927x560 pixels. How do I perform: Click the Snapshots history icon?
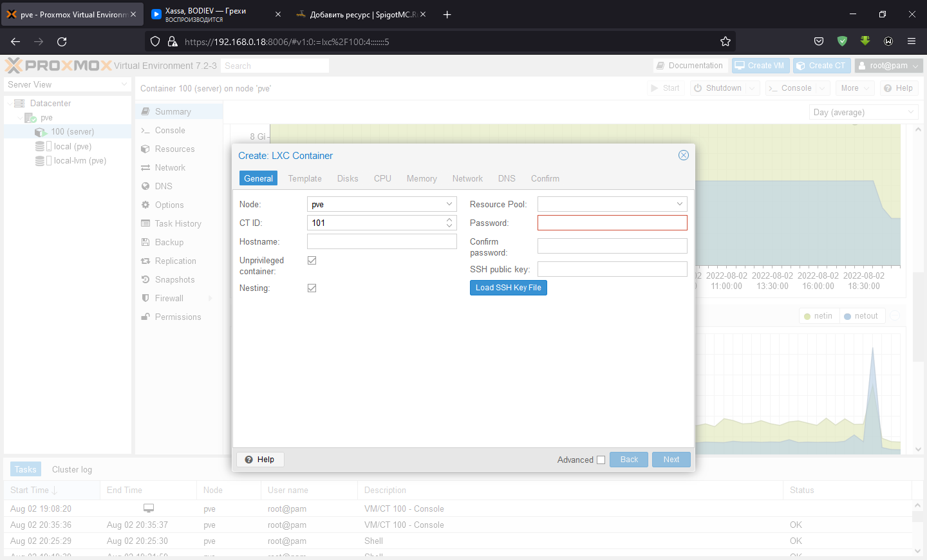point(145,279)
